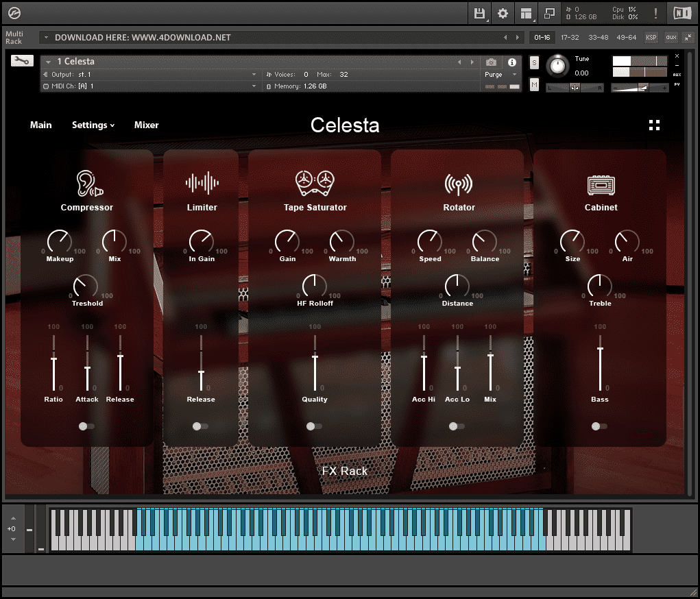
Task: Click the Tune knob
Action: pos(557,66)
